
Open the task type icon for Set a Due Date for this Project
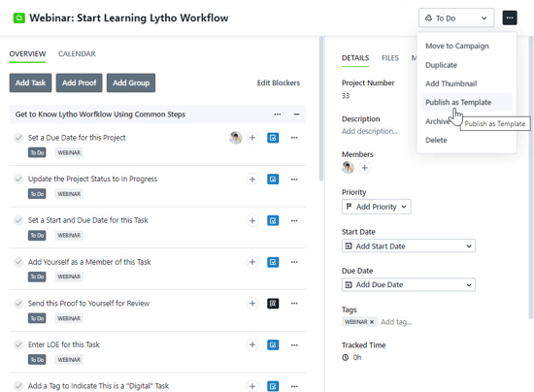click(x=273, y=138)
